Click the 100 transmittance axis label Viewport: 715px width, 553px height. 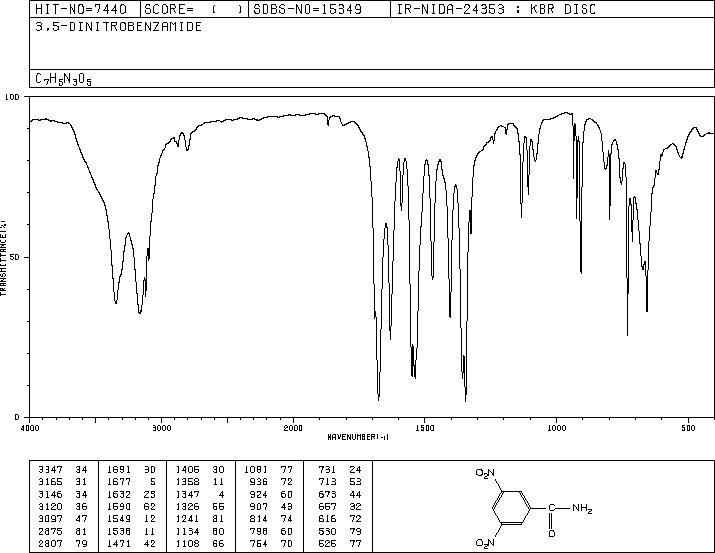[x=13, y=97]
